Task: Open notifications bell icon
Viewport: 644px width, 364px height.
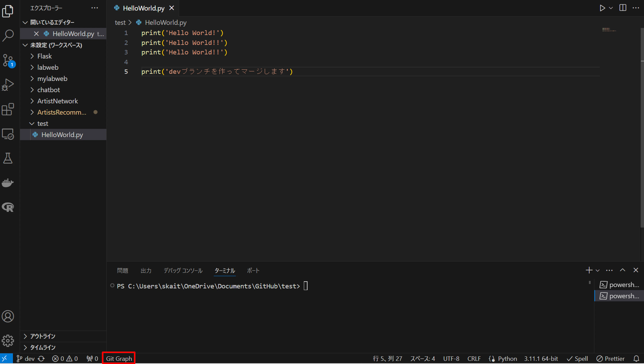Action: click(x=637, y=359)
